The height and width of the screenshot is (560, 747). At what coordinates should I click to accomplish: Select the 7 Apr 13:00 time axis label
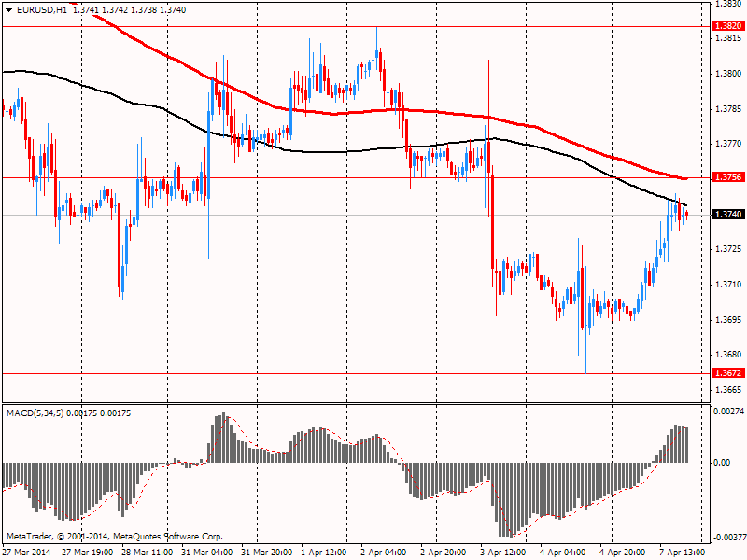(683, 553)
